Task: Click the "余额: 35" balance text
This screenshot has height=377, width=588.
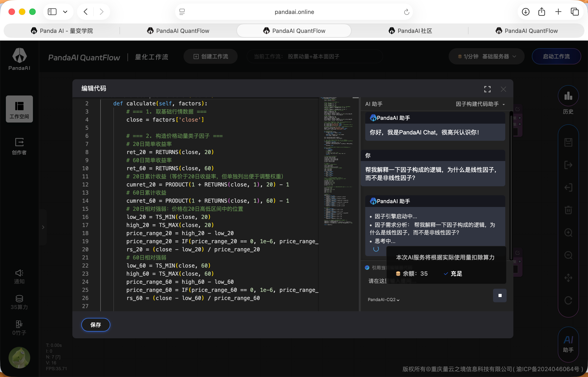Action: [415, 273]
